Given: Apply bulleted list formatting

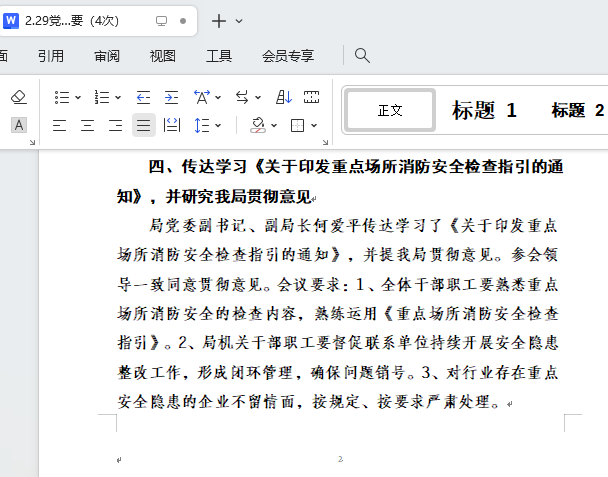Looking at the screenshot, I should click(x=62, y=97).
